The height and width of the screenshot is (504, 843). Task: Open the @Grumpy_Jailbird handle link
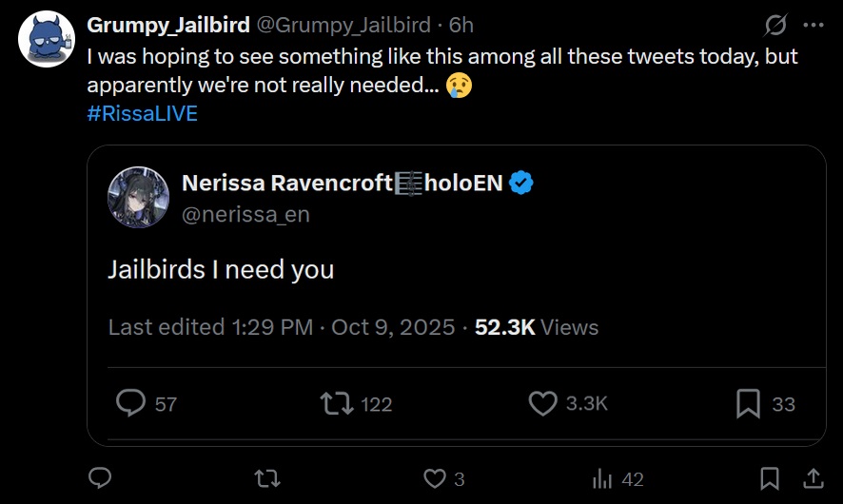click(343, 24)
